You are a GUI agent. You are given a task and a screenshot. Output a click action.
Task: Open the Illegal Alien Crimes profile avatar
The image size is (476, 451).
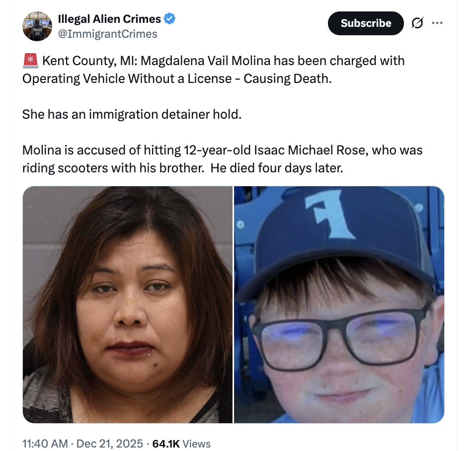click(37, 26)
